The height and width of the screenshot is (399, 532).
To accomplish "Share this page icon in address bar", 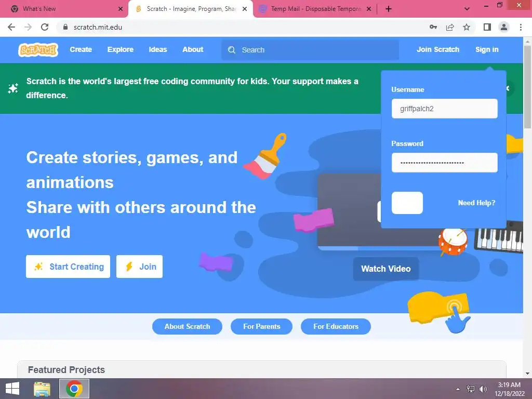I will point(450,27).
